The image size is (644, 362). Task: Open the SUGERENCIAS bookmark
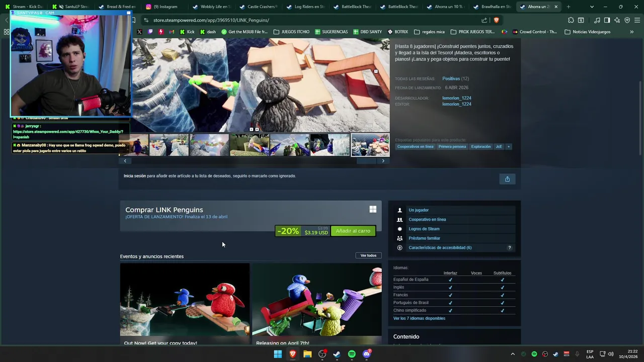click(331, 32)
